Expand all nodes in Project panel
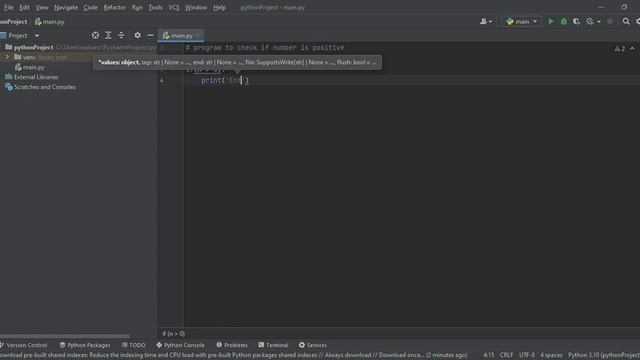Image resolution: width=640 pixels, height=360 pixels. pyautogui.click(x=108, y=36)
